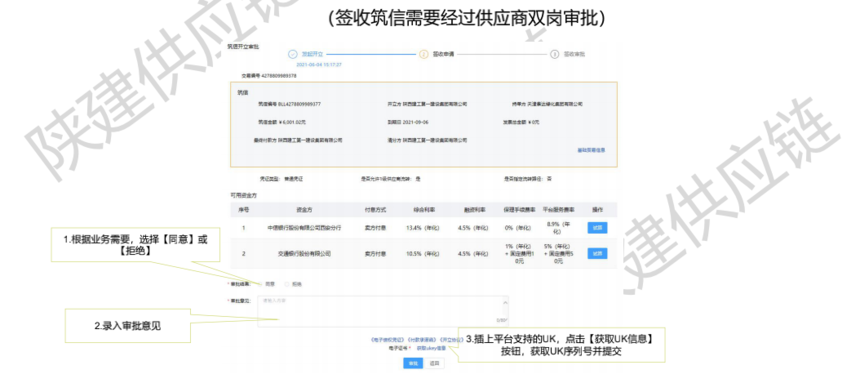Select the 同意 radio button

[259, 284]
